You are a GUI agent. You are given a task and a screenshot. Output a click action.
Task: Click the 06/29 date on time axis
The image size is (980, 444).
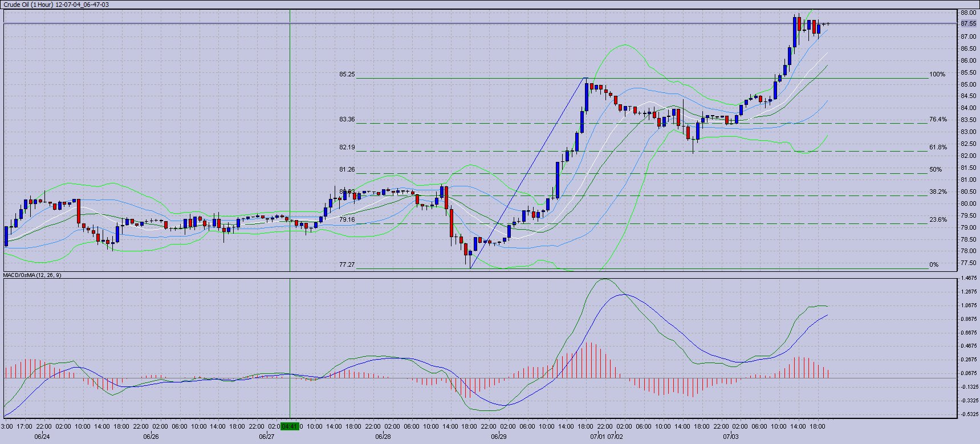tap(498, 437)
